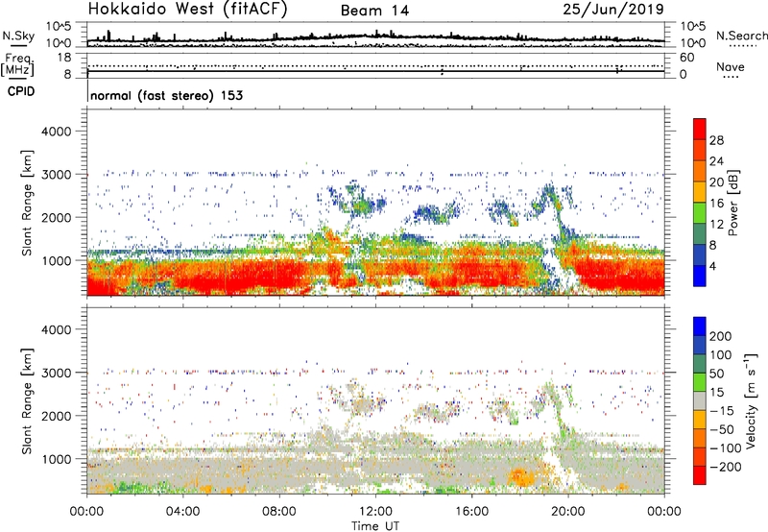Click the "08:00" time tick label
The image size is (768, 532).
point(279,512)
